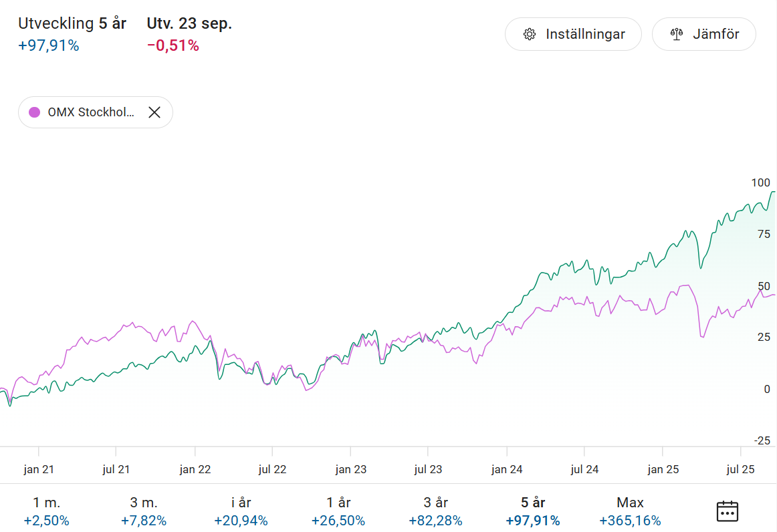
Task: Show the Max period performance
Action: coord(630,511)
